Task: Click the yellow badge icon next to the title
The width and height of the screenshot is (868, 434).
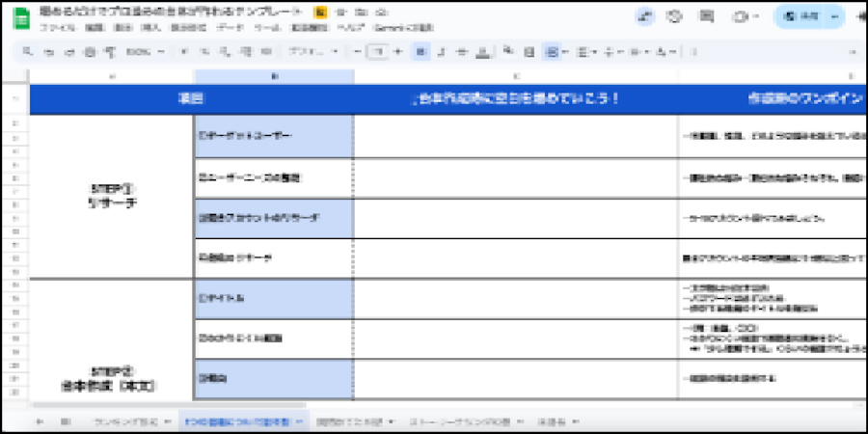Action: [320, 13]
